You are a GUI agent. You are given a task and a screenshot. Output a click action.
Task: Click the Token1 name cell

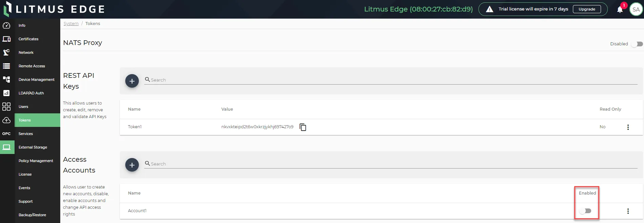point(135,127)
